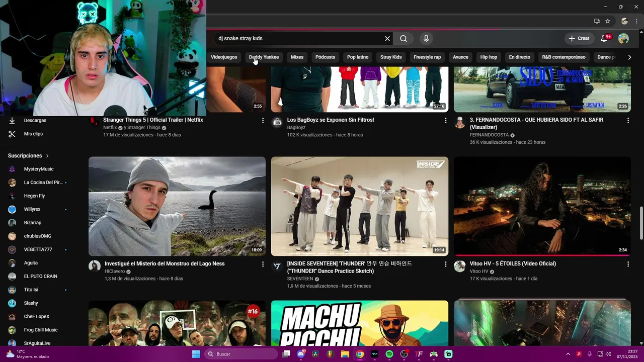
Task: Play the Vitoo HV night city thumbnail
Action: coord(542,206)
